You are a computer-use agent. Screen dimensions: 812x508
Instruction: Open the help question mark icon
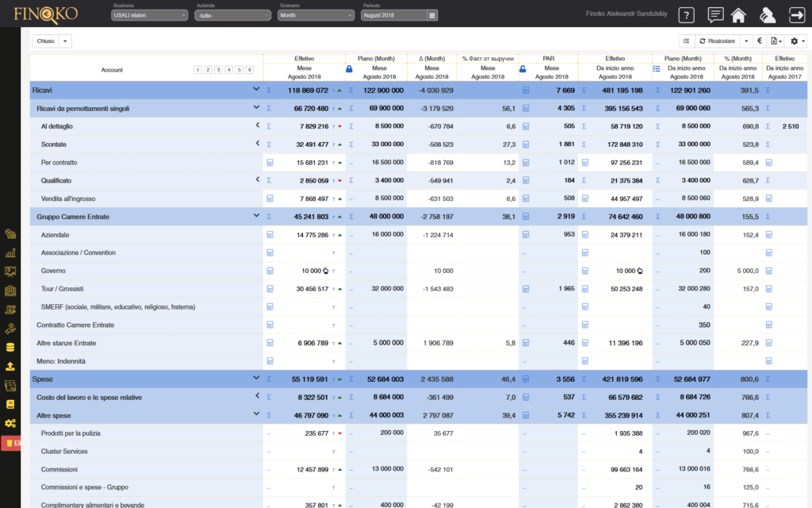tap(687, 15)
